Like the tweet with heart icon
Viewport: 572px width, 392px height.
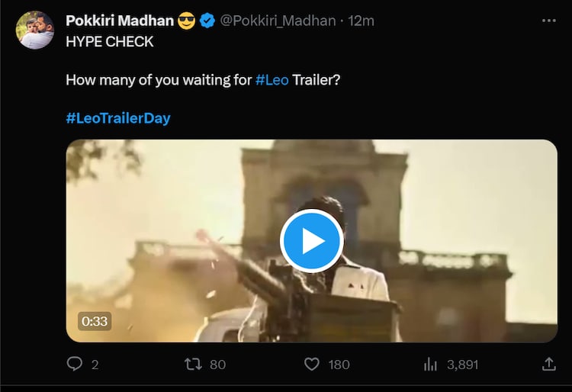click(x=311, y=365)
